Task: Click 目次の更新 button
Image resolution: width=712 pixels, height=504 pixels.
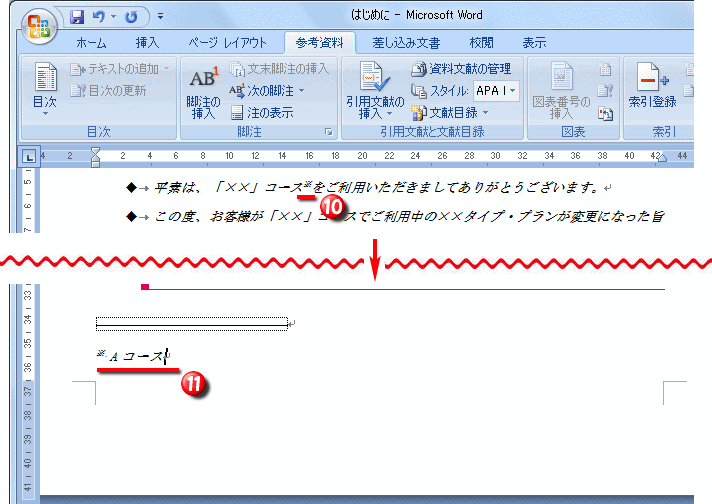Action: [109, 91]
